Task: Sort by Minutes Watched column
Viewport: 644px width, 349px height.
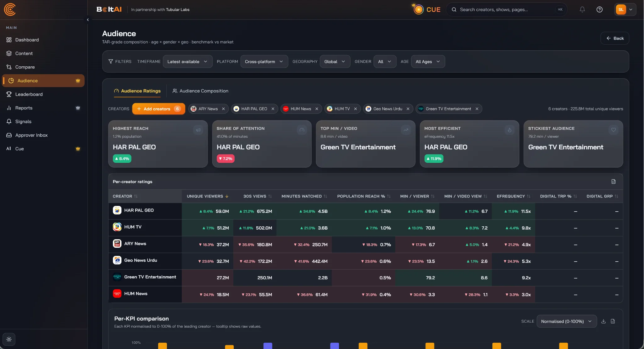Action: coord(304,196)
